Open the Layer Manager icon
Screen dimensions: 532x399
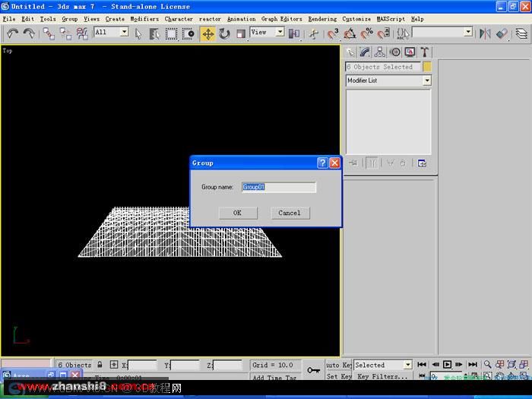(521, 34)
